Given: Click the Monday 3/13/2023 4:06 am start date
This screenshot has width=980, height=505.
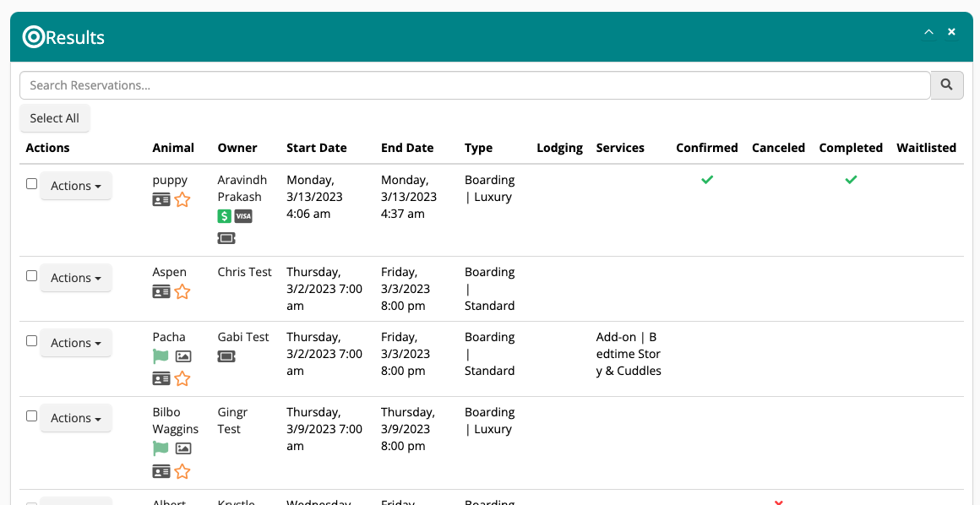Looking at the screenshot, I should [x=315, y=197].
